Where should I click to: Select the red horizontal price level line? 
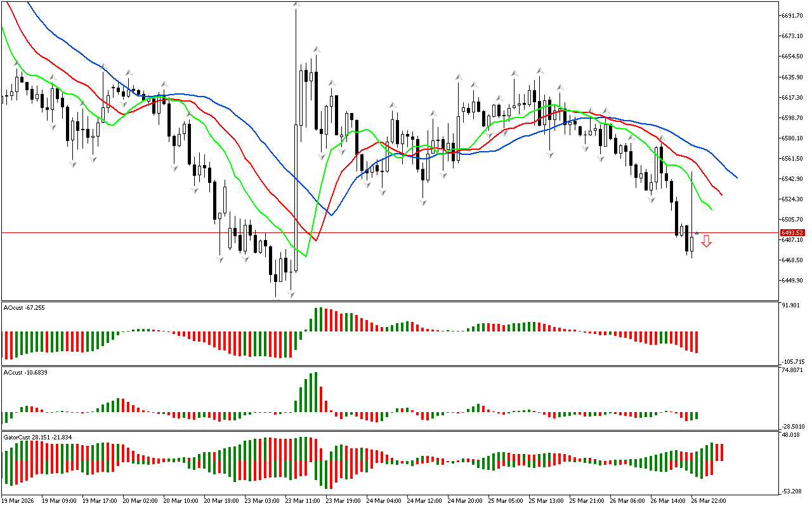click(x=444, y=233)
